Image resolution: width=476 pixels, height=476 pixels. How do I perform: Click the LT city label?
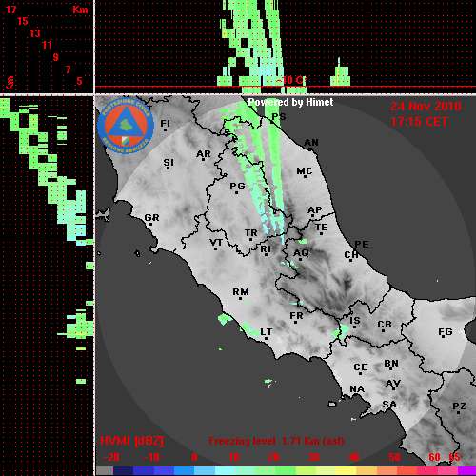pos(267,332)
